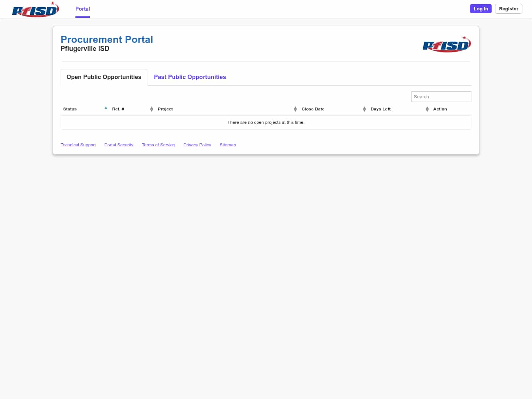Open the Technical Support link
532x399 pixels.
coord(78,145)
